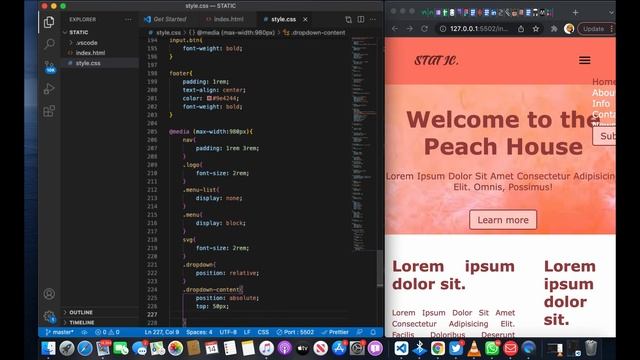Open the Explorer view in the activity bar

point(49,22)
